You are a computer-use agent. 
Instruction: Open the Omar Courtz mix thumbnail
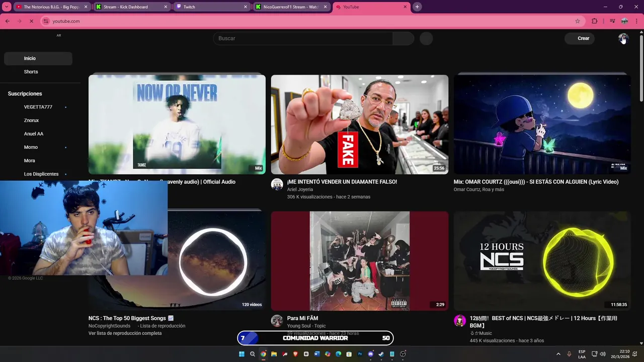(x=542, y=124)
